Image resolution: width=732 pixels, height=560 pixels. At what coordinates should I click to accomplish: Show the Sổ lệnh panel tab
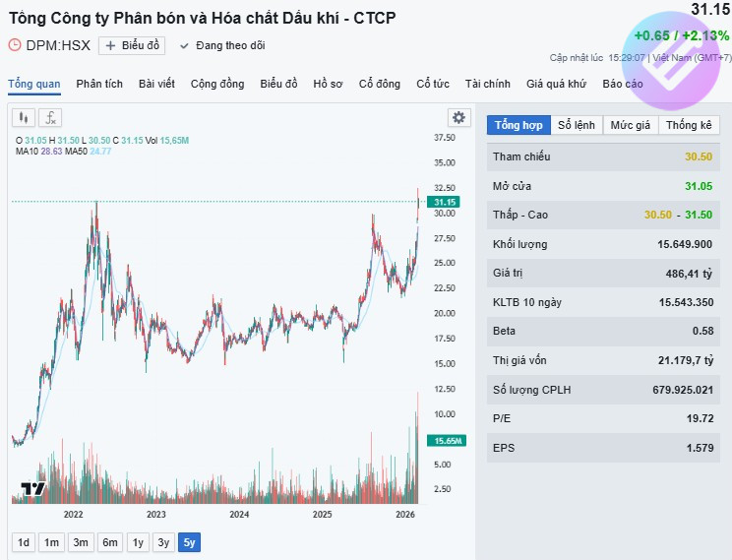(x=577, y=125)
